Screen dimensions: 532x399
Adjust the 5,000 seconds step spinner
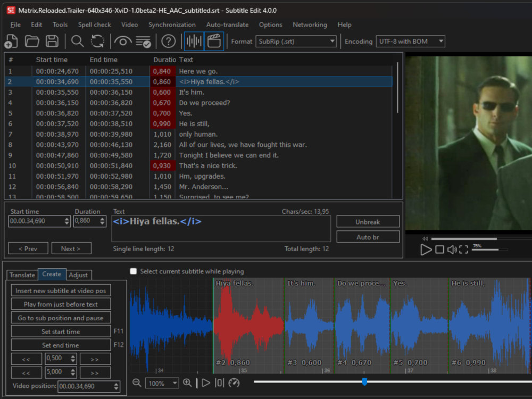coord(72,372)
